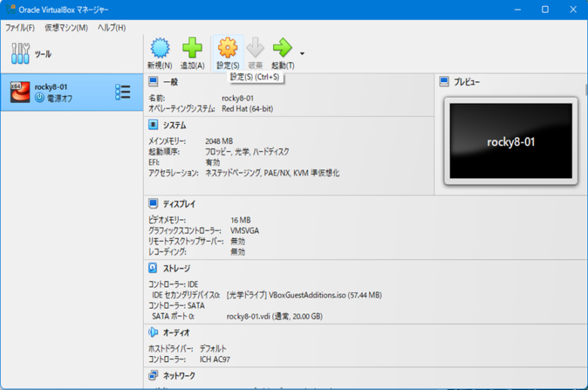Click the Add (追加) green plus icon
Image resolution: width=588 pixels, height=390 pixels.
(x=192, y=48)
